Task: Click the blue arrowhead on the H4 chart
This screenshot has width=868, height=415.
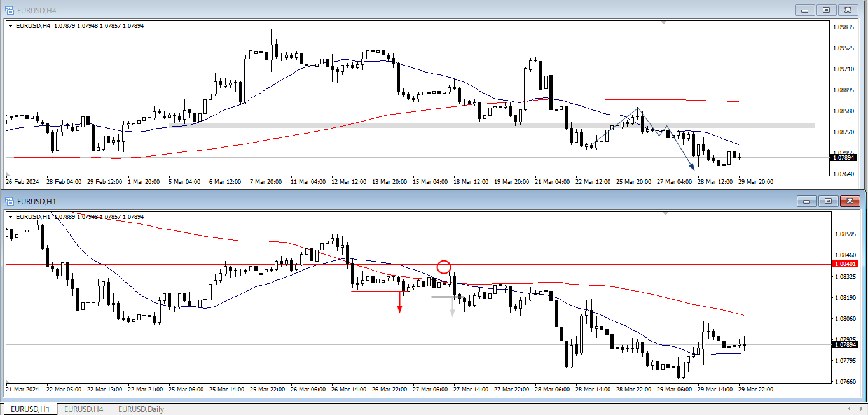Action: click(691, 167)
